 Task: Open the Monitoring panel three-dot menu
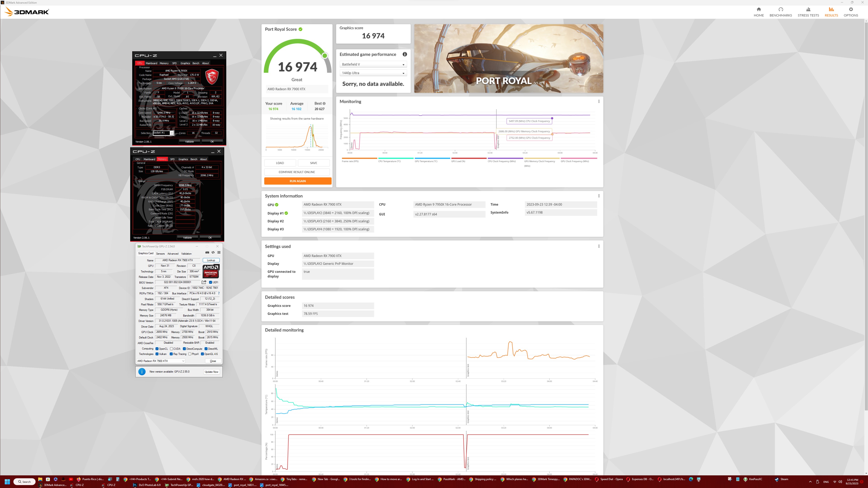598,101
